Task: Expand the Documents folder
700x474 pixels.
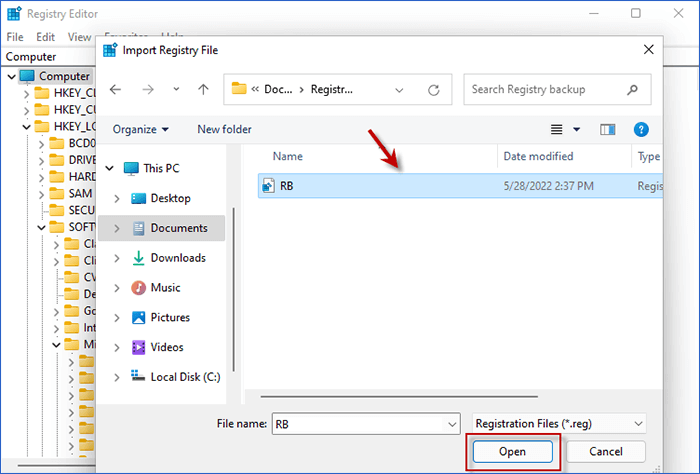Action: click(x=117, y=228)
